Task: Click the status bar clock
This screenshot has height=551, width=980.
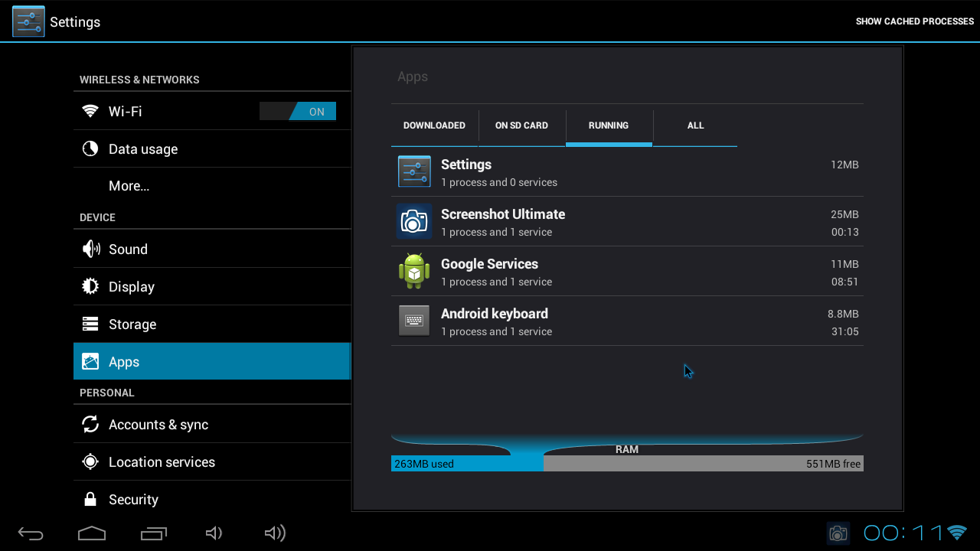Action: click(x=903, y=533)
